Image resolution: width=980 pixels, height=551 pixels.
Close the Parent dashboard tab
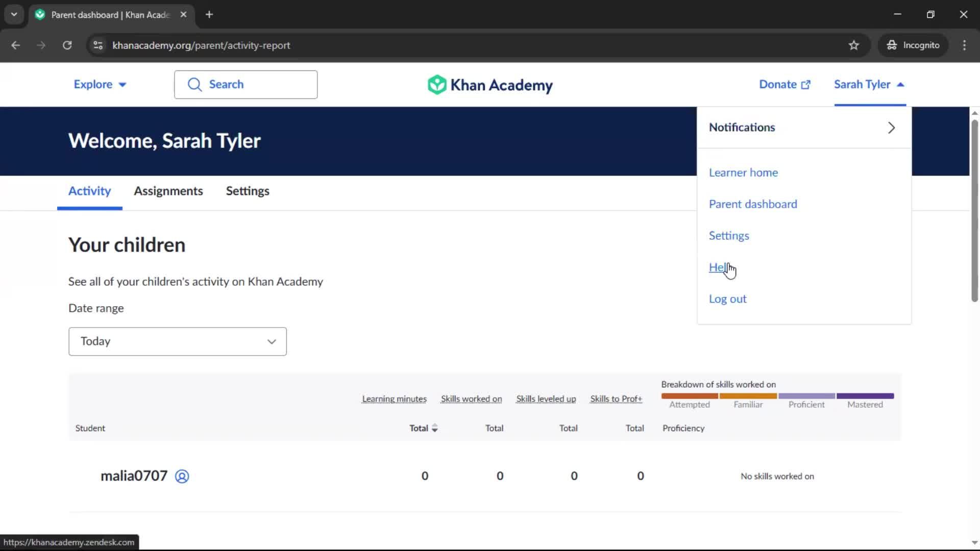click(x=183, y=14)
